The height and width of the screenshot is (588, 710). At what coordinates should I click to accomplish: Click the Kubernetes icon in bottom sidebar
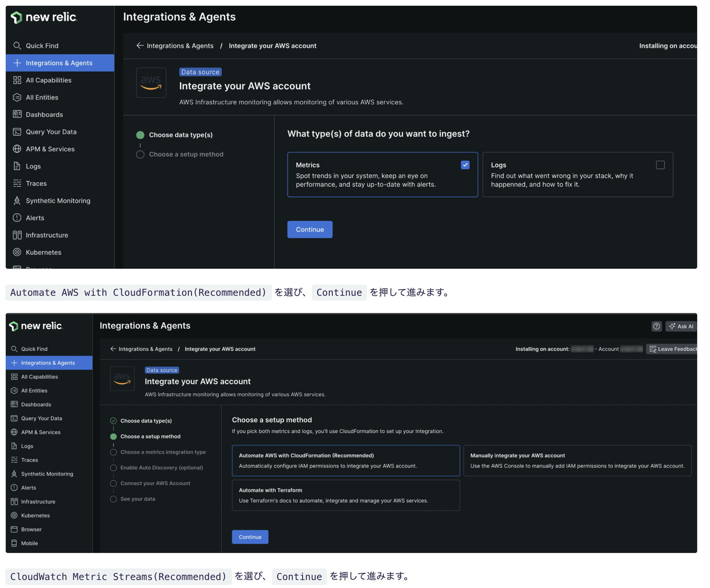click(14, 516)
